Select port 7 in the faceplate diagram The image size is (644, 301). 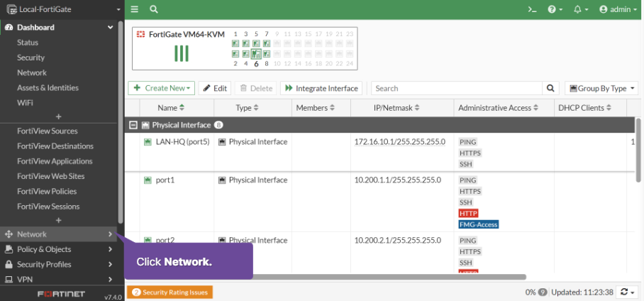coord(267,43)
